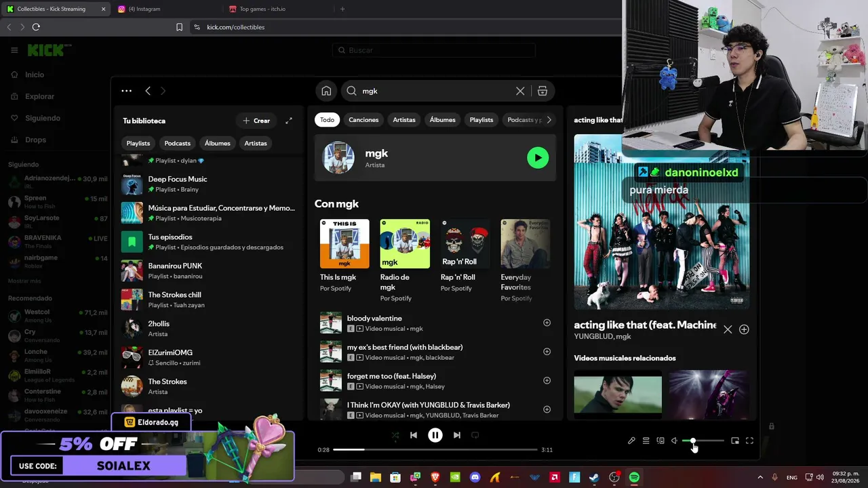The height and width of the screenshot is (488, 868).
Task: Seek within the song progress bar
Action: coord(435,449)
